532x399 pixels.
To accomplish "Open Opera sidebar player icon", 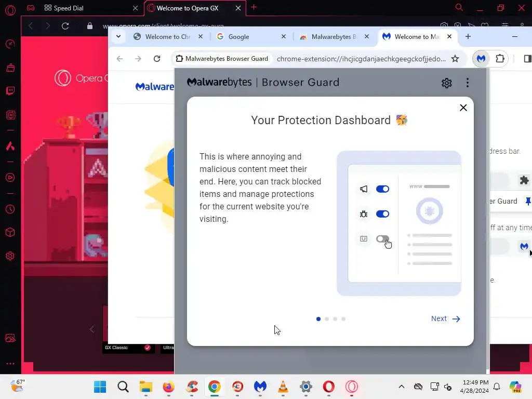I will pos(10,178).
